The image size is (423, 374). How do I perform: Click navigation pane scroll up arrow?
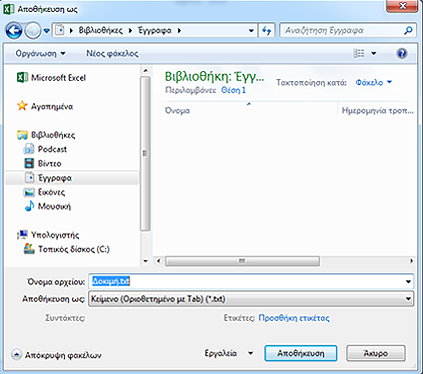tap(145, 71)
